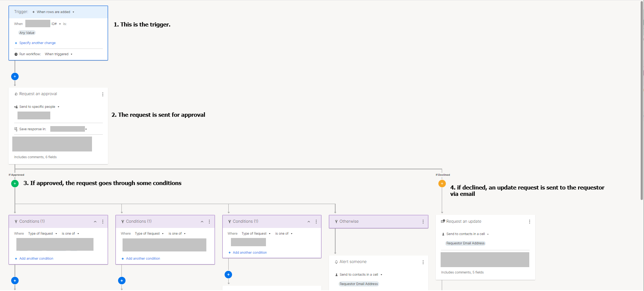Click Requestor Email Address chip in Request an update
Viewport: 644px width, 291px height.
(465, 243)
